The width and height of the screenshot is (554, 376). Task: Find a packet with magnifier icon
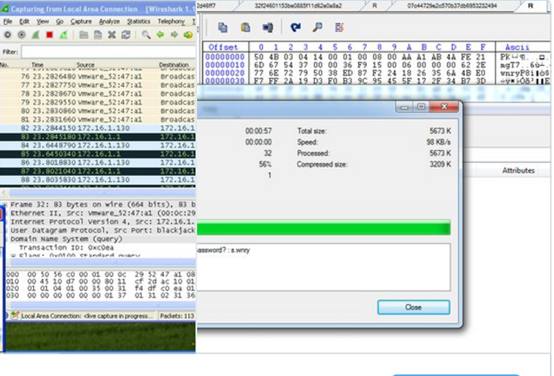[146, 35]
